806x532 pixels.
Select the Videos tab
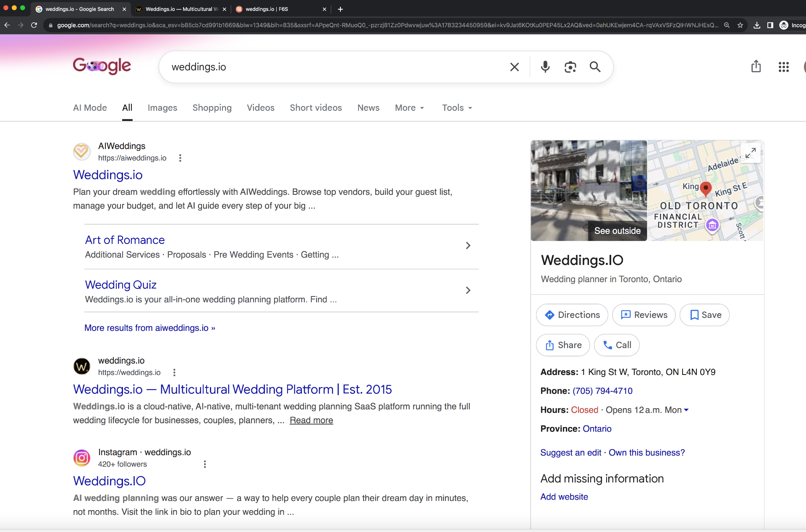coord(261,108)
